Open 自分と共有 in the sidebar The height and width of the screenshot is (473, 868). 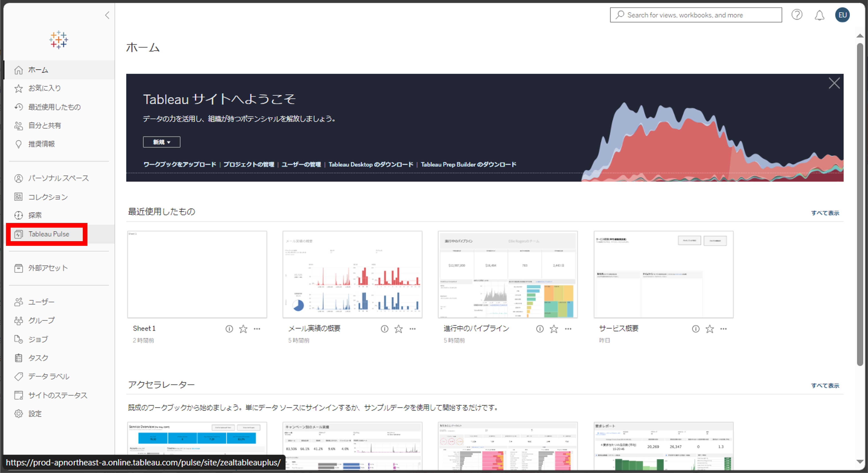(x=59, y=125)
